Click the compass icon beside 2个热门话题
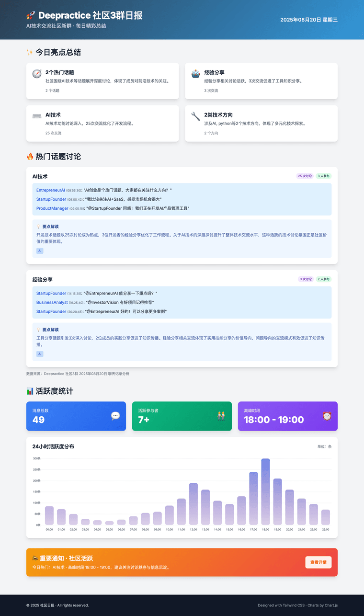This screenshot has height=616, width=364. point(37,74)
